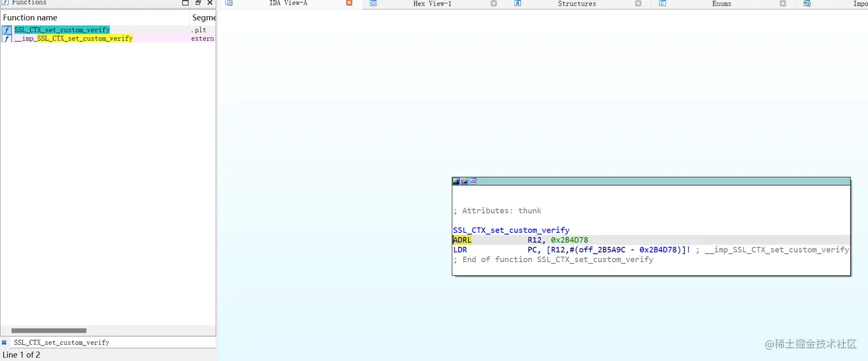
Task: Click the .plt segment cell
Action: click(199, 30)
